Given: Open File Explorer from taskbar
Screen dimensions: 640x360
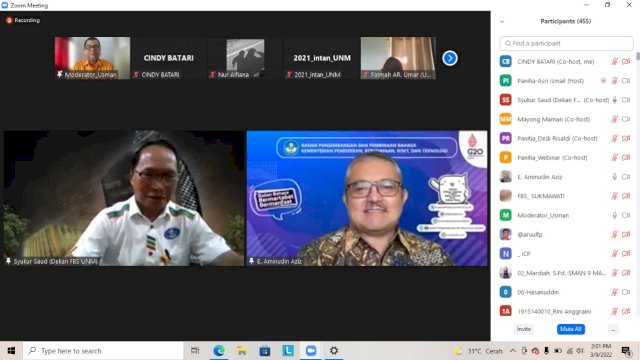Looking at the screenshot, I should pos(242,351).
